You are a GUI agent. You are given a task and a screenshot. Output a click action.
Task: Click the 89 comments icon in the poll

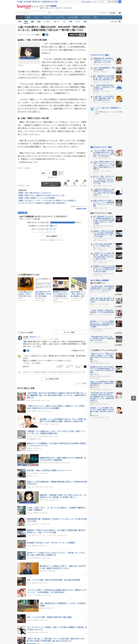tap(33, 219)
